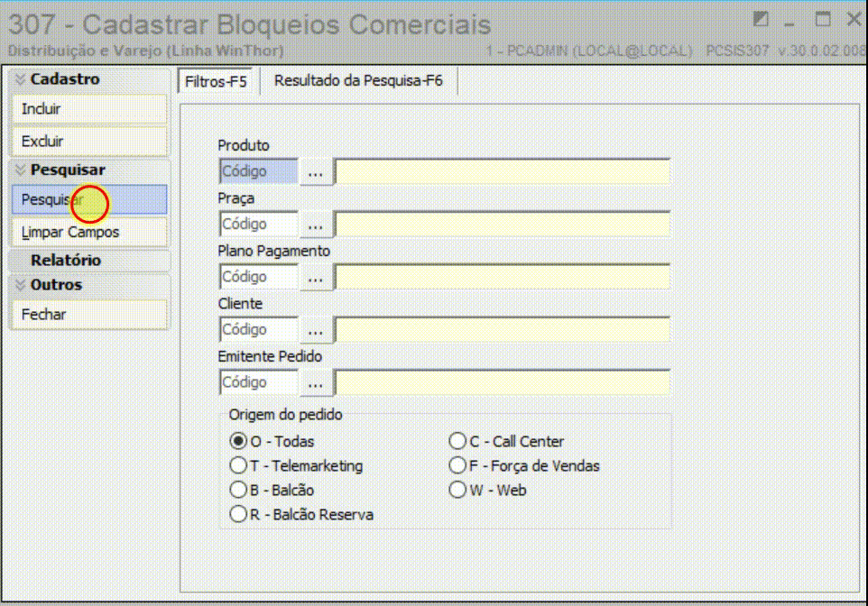This screenshot has height=606, width=868.
Task: Click the Emitente Pedido description field
Action: [x=503, y=382]
